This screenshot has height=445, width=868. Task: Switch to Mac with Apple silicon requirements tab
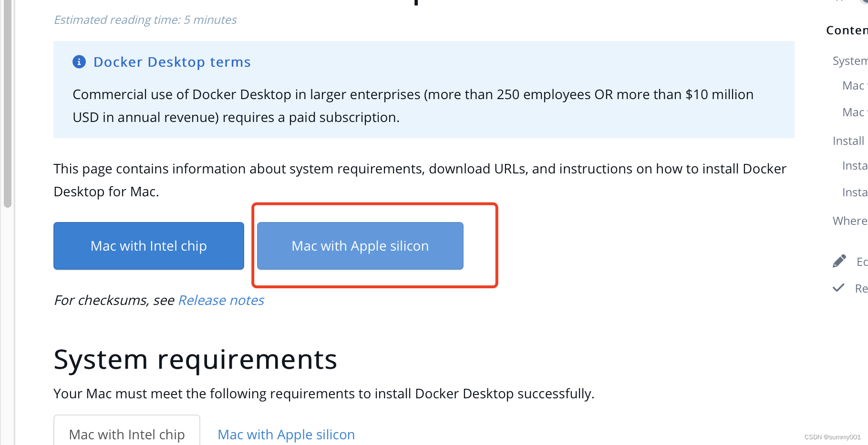(x=286, y=435)
